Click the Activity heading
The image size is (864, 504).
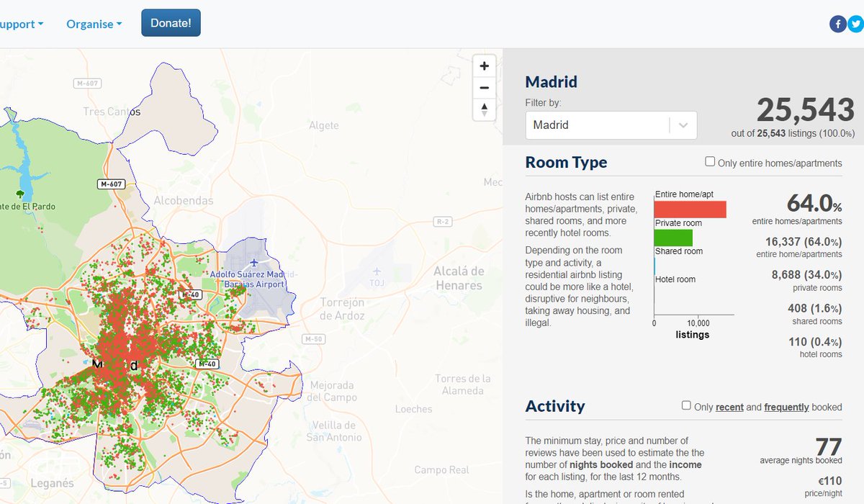pyautogui.click(x=555, y=406)
